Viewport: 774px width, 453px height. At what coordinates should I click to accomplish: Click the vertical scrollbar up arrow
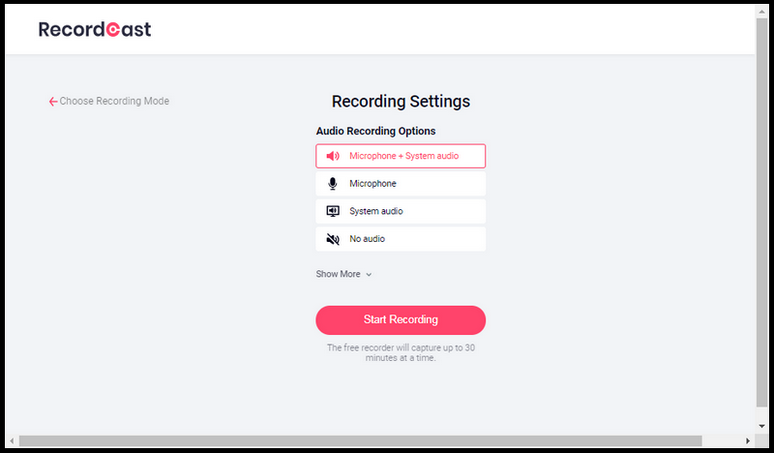(762, 11)
